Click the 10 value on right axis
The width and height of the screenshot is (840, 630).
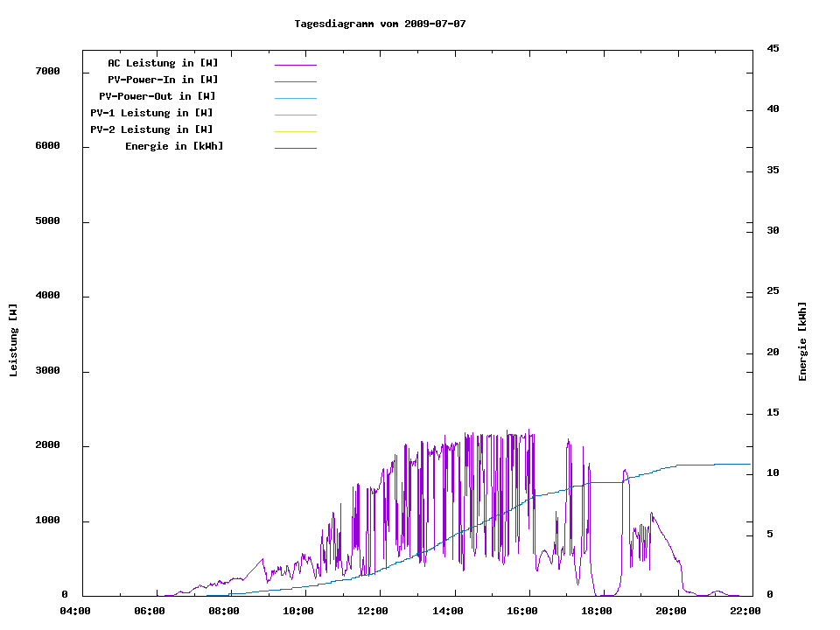tap(773, 473)
